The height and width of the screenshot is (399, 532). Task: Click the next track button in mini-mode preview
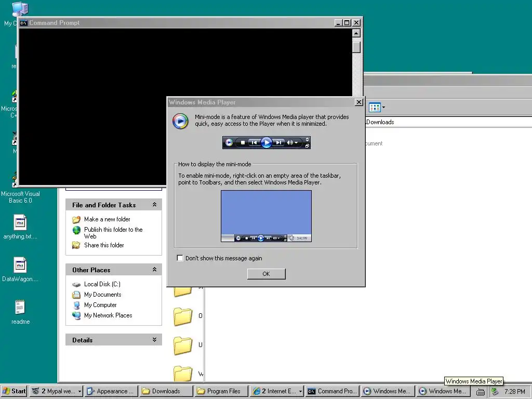[278, 143]
